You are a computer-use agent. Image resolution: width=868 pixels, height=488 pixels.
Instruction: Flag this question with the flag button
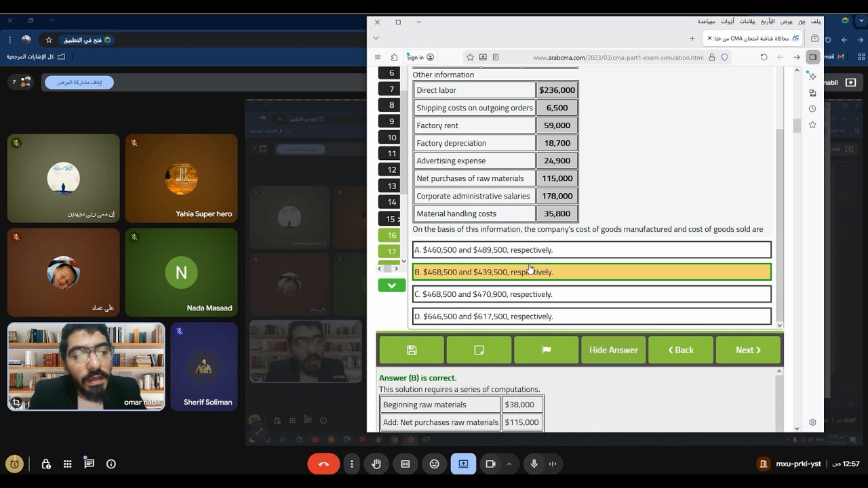pos(546,350)
